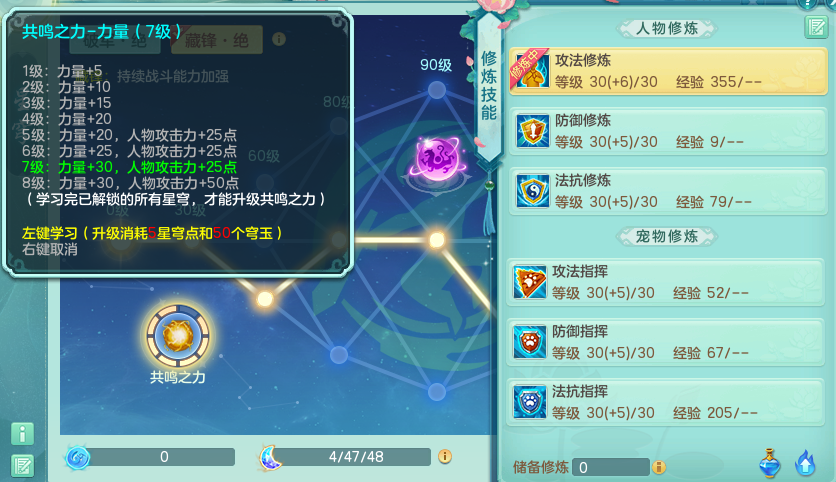Open the green info button at left

[22, 434]
